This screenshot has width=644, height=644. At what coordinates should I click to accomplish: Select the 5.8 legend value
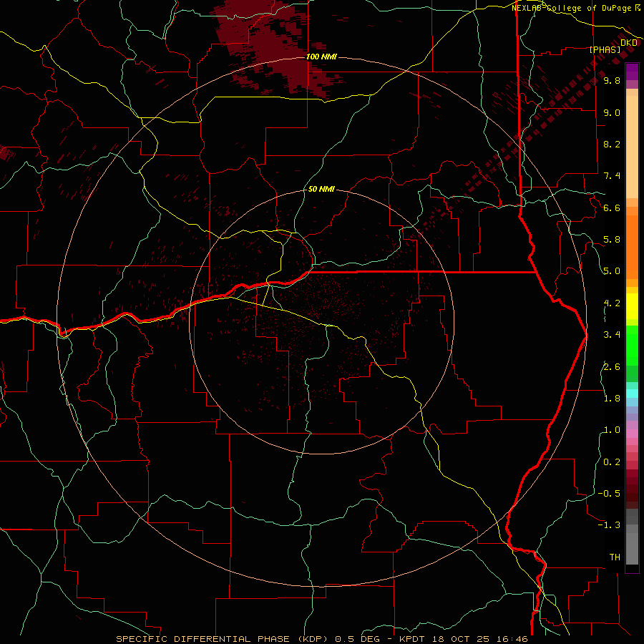[x=612, y=240]
